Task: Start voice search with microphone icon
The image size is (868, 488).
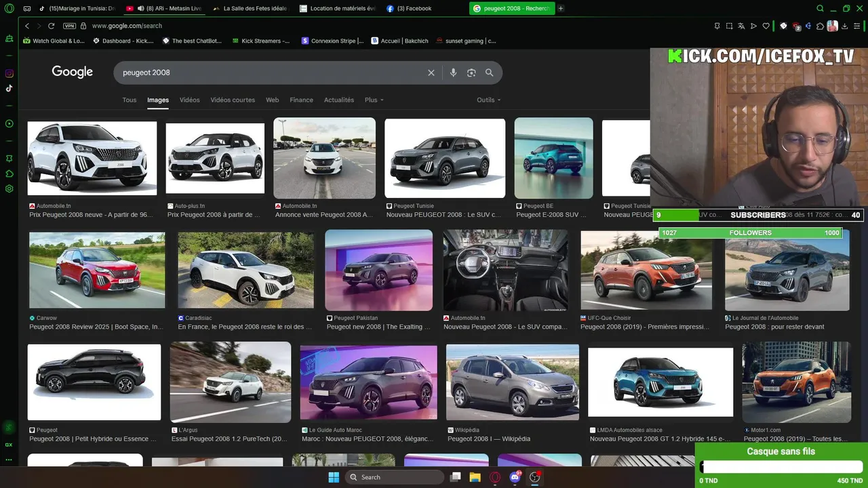Action: tap(453, 73)
